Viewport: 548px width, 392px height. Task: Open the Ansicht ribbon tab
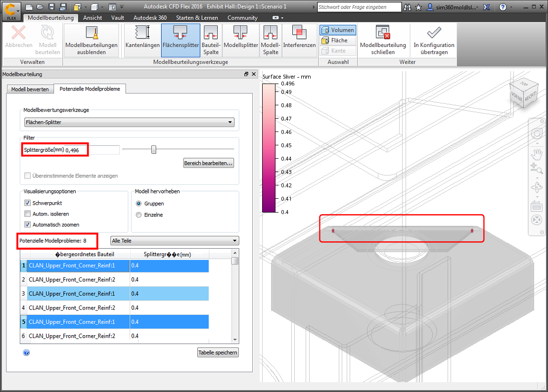click(x=92, y=18)
